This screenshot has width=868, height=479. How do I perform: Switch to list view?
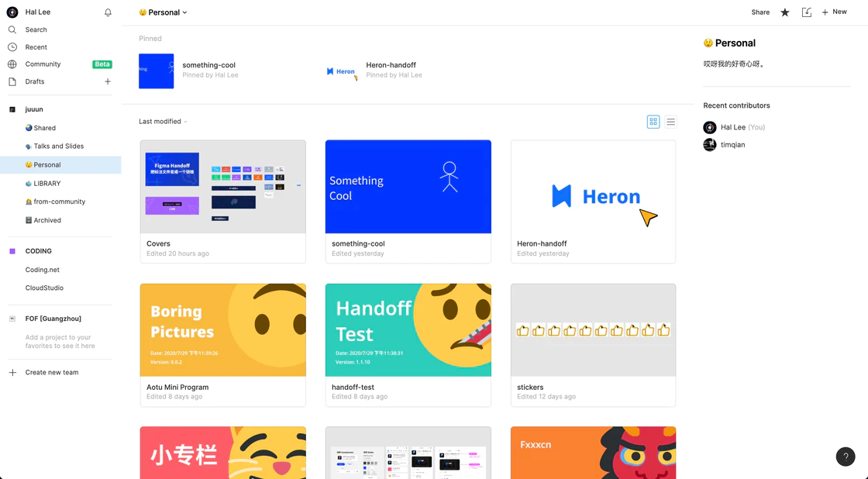coord(671,122)
